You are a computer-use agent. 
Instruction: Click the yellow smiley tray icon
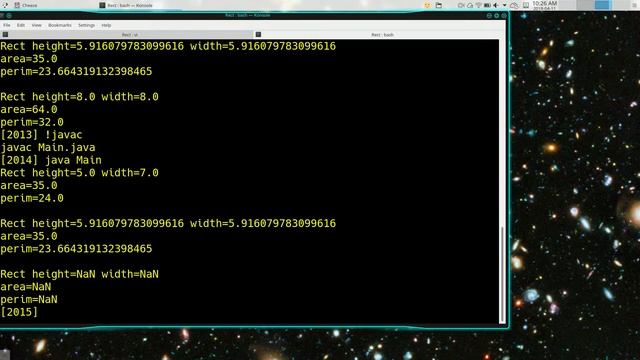(x=427, y=5)
